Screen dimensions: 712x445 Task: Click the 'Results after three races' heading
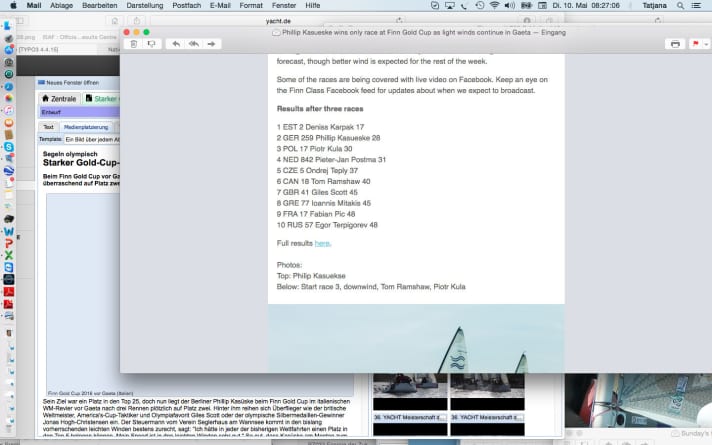320,109
